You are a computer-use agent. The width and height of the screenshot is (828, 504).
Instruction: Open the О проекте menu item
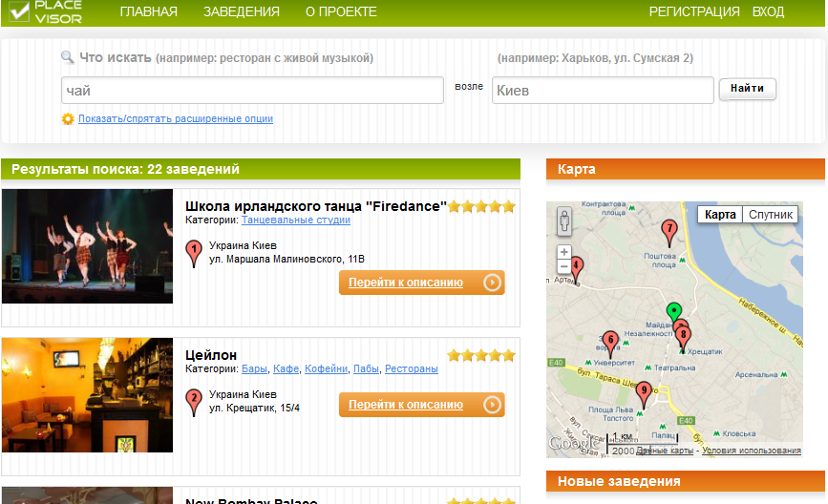click(x=341, y=11)
